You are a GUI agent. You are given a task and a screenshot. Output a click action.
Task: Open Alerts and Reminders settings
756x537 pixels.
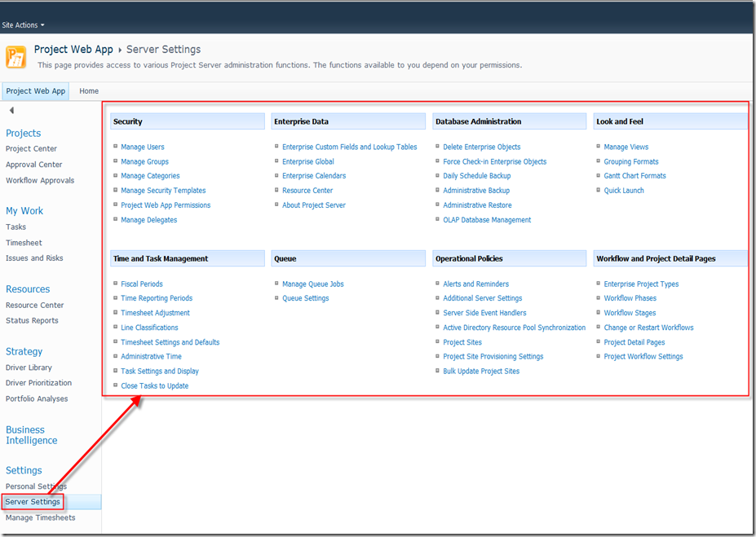pyautogui.click(x=475, y=284)
